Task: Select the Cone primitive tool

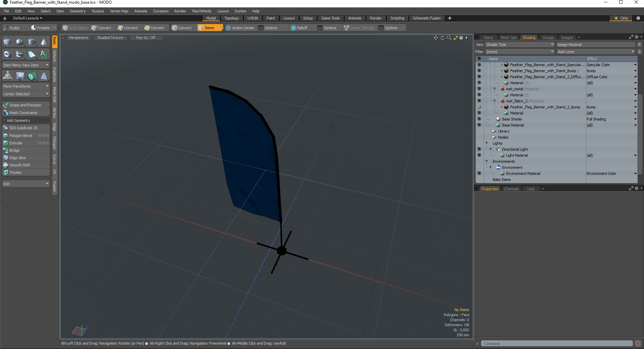Action: tap(44, 42)
